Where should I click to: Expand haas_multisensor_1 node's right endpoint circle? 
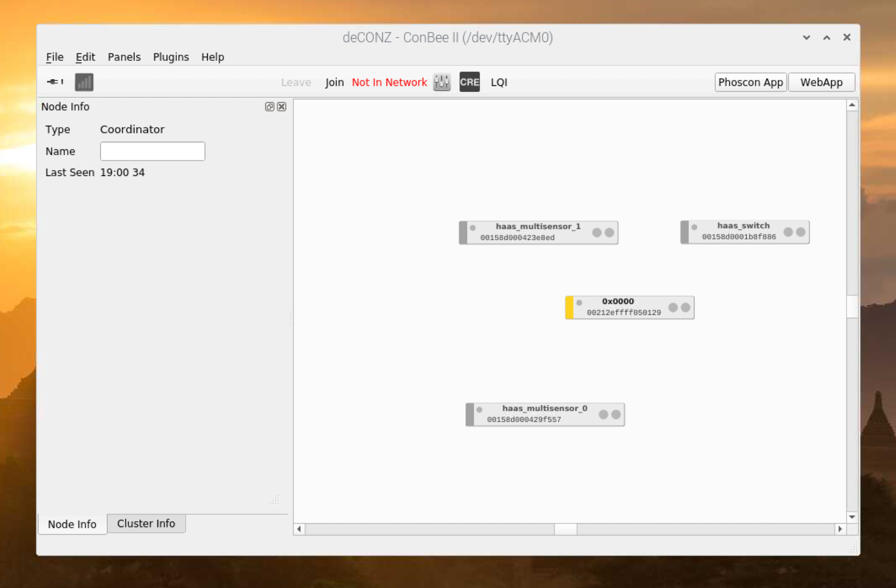pos(609,232)
